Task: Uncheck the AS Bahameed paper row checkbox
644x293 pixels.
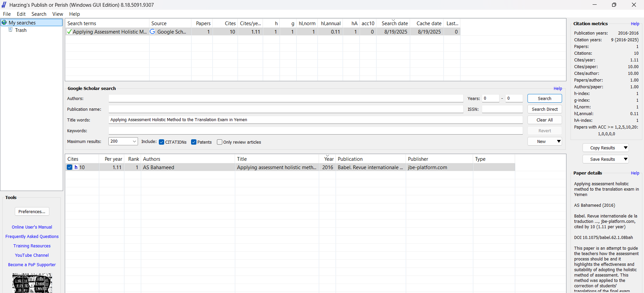Action: pos(70,167)
